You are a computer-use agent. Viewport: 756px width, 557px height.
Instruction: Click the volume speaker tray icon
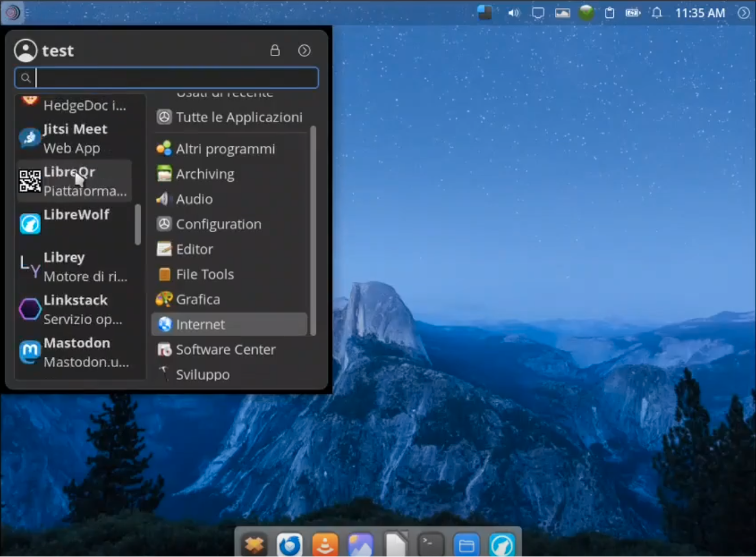[513, 13]
